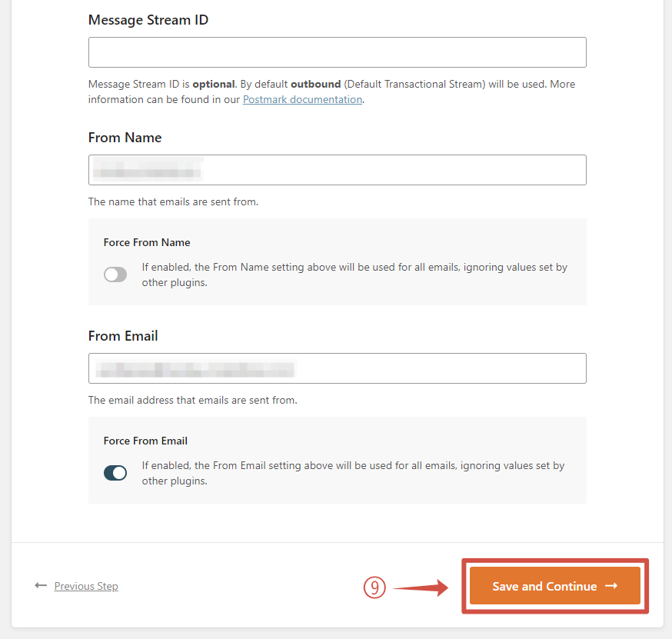This screenshot has width=672, height=639.
Task: Click the From Email heading label
Action: click(123, 336)
